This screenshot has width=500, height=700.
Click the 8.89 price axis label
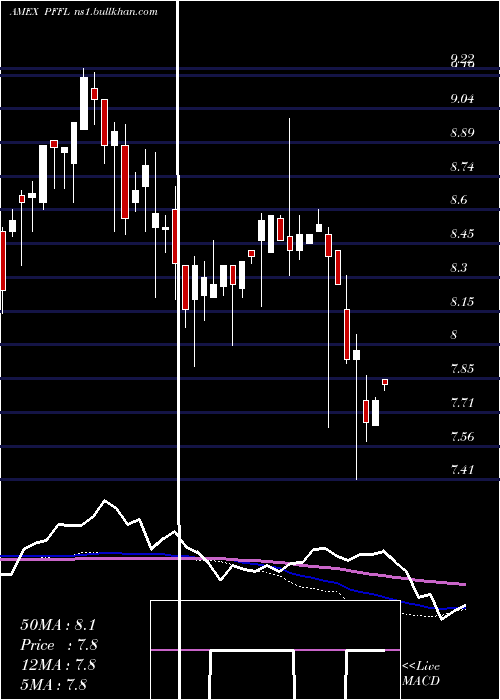(462, 133)
